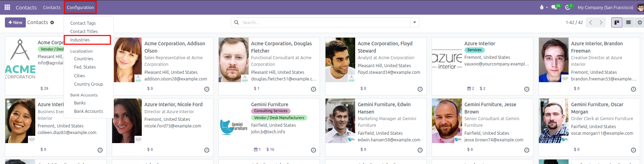
Task: Click activity clock on Brandon Freeman card
Action: pos(634,89)
